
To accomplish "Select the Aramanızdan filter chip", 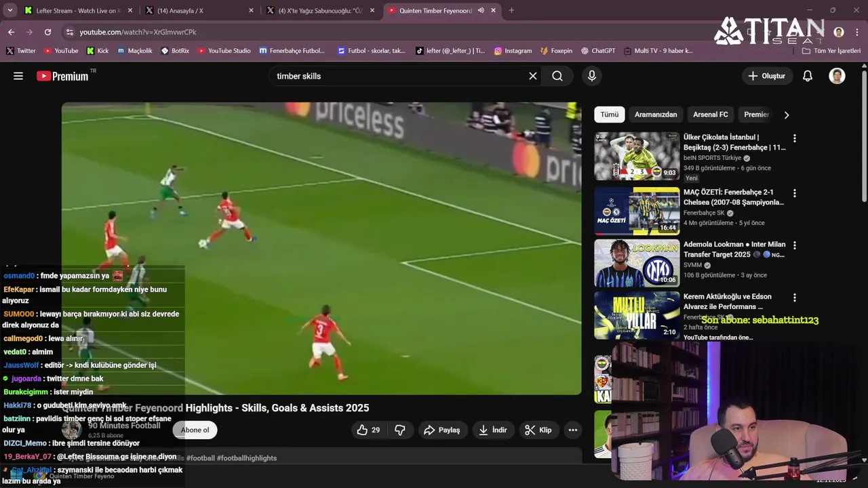I will pyautogui.click(x=656, y=115).
